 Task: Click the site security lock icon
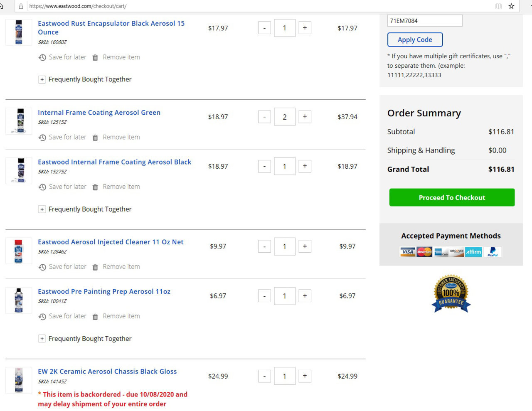(21, 6)
